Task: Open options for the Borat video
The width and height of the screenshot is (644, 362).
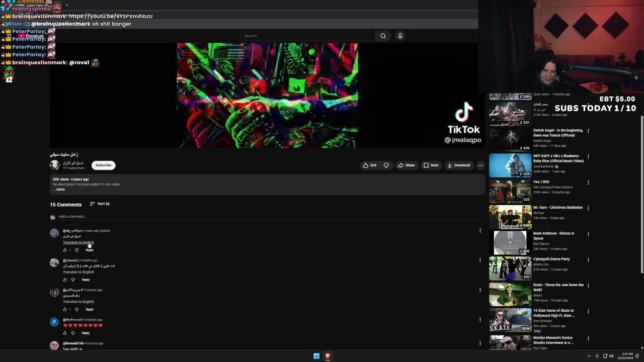Action: [588, 286]
